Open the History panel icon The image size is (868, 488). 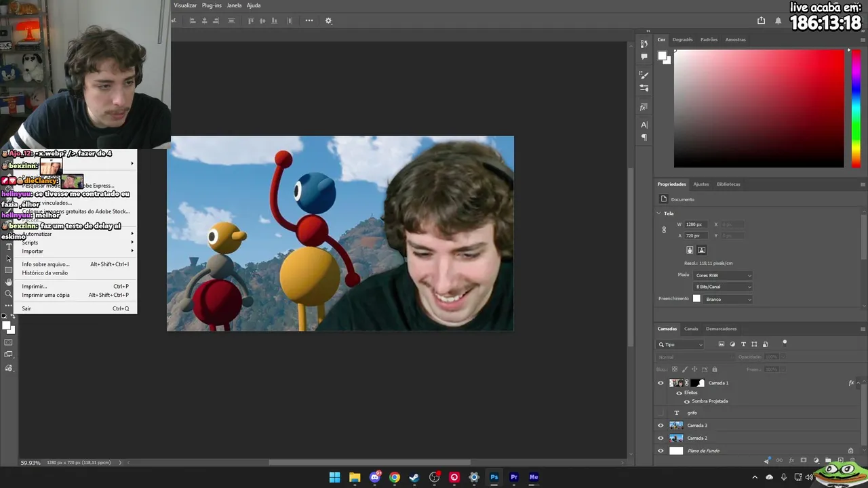coord(644,44)
